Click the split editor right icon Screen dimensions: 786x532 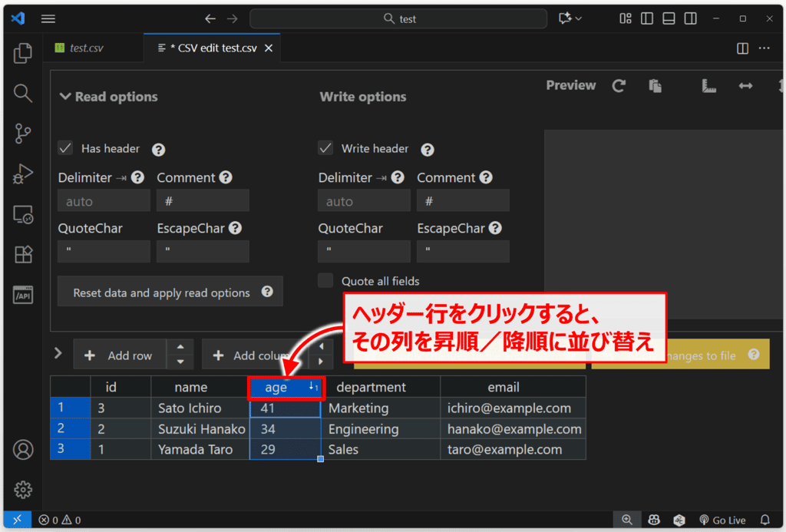tap(742, 48)
